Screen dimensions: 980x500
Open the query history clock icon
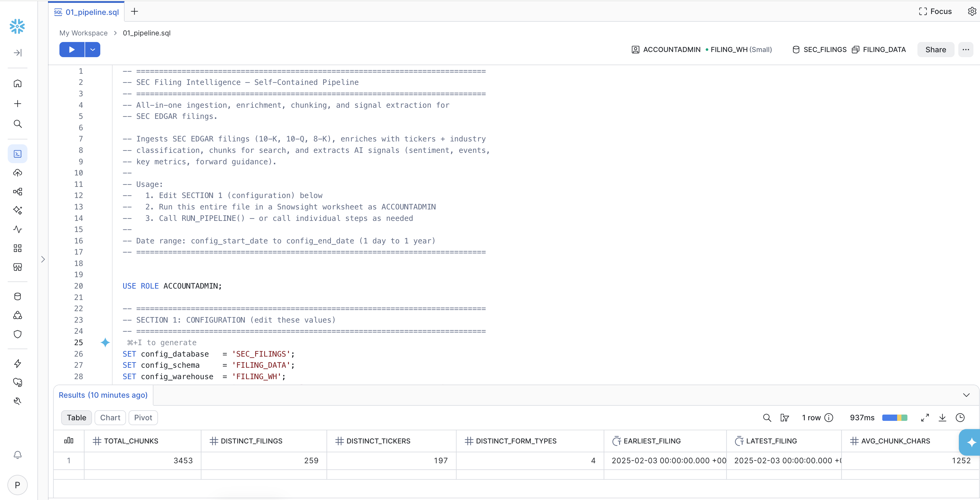click(x=960, y=417)
